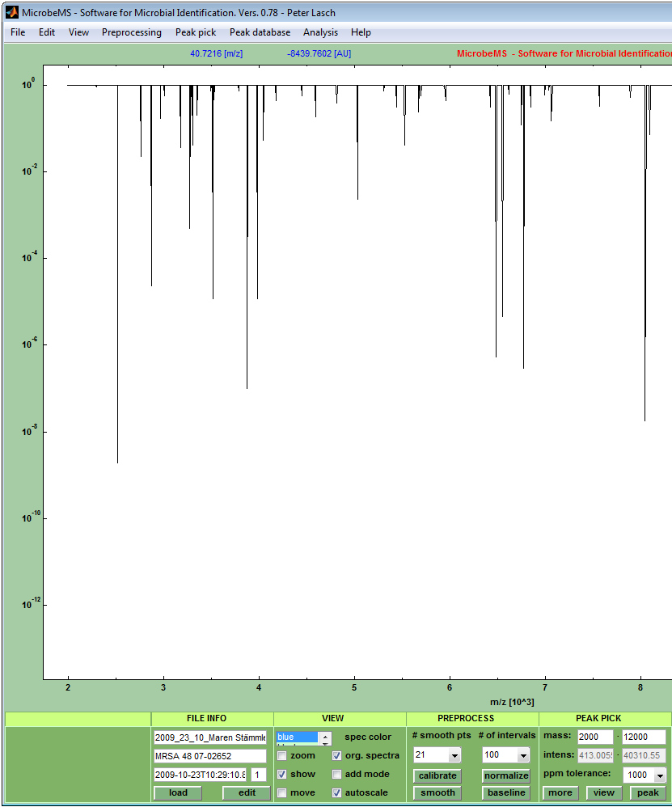Image resolution: width=672 pixels, height=807 pixels.
Task: Toggle the autoscale checkbox
Action: 337,793
